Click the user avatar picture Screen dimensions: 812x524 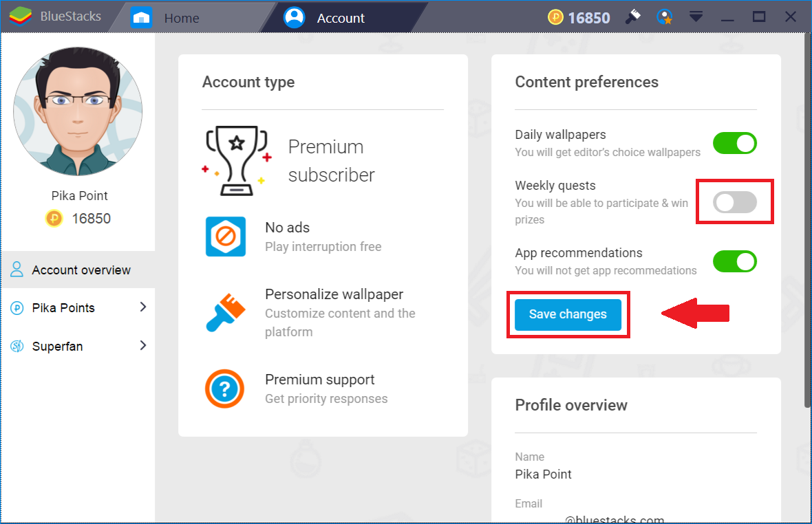[x=78, y=111]
